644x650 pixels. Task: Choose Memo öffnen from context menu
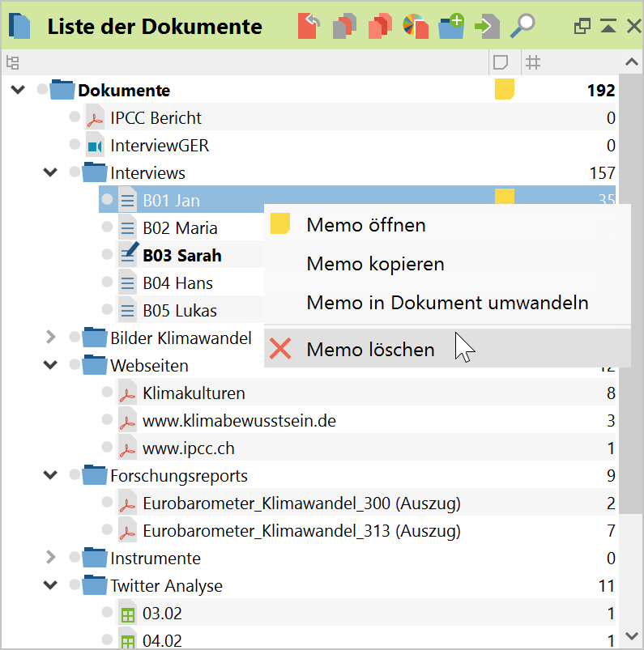pos(447,225)
